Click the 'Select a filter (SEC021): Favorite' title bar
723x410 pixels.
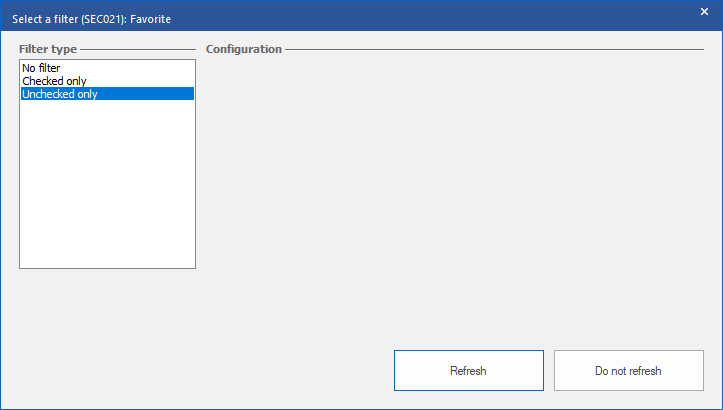300,17
